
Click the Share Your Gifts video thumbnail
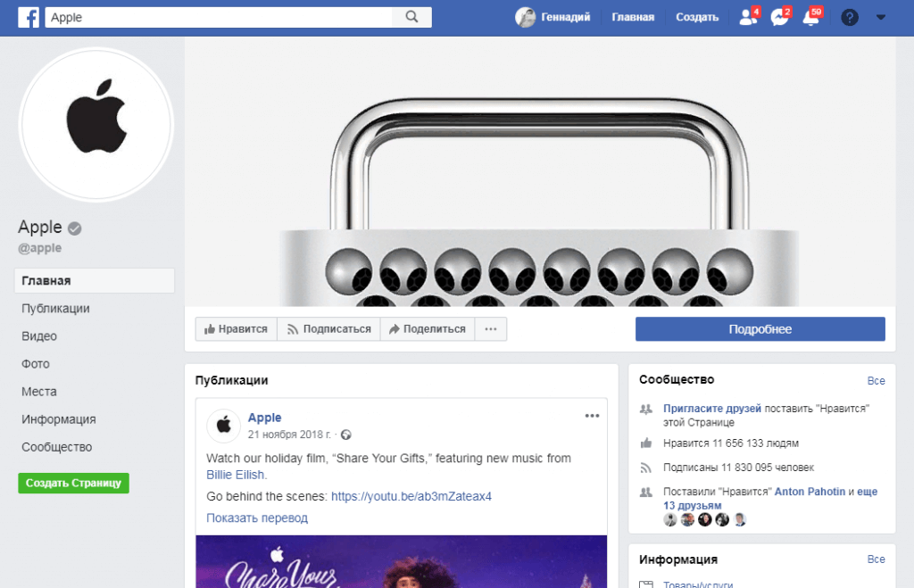(401, 562)
